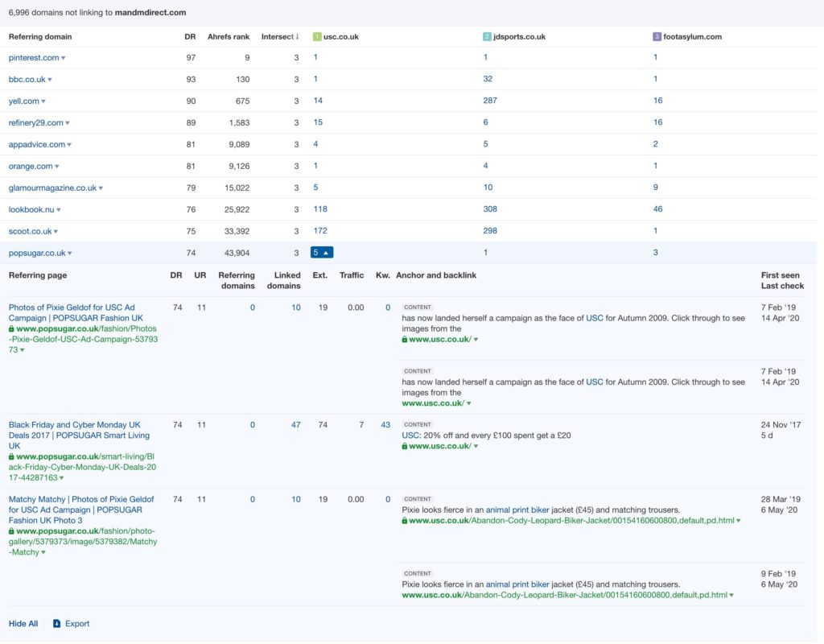Open pinterest.com referring domain link
824x644 pixels.
pos(34,58)
